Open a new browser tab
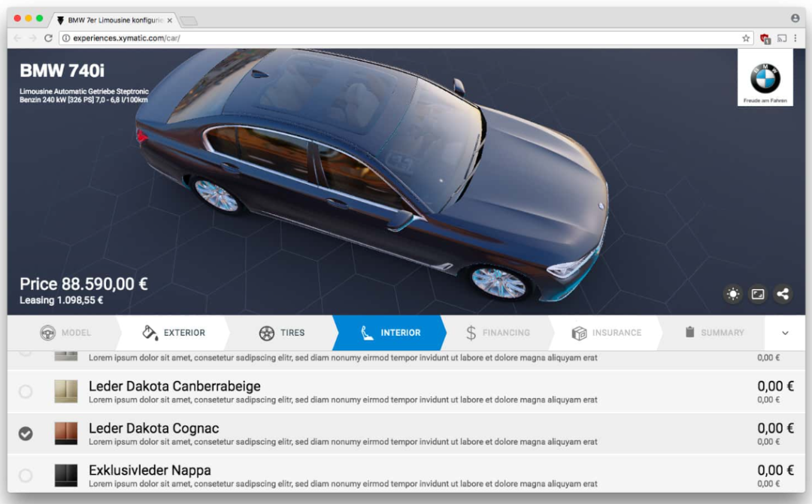 (x=189, y=21)
